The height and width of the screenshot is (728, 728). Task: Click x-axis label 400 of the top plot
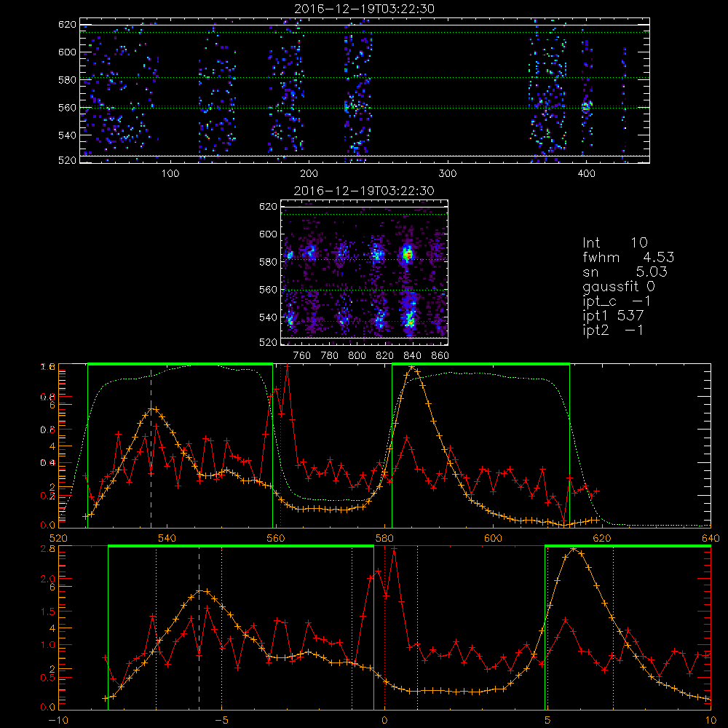[x=586, y=174]
